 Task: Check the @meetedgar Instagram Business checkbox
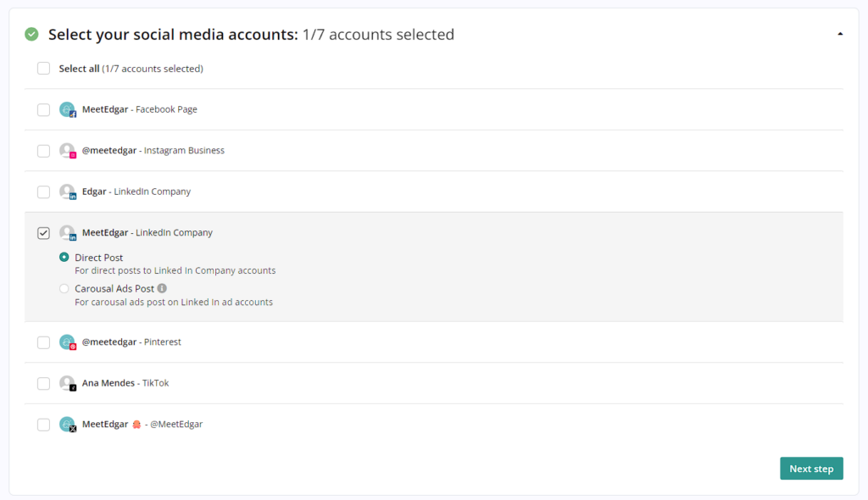tap(44, 151)
